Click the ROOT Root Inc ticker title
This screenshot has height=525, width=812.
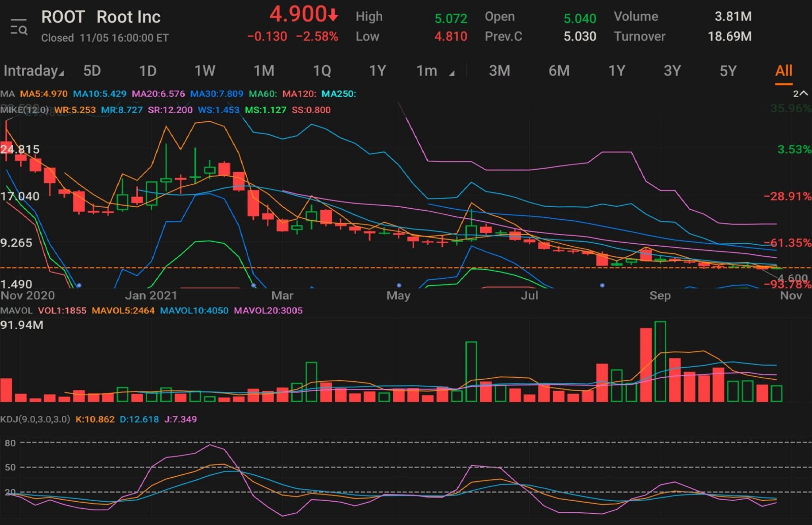click(100, 17)
